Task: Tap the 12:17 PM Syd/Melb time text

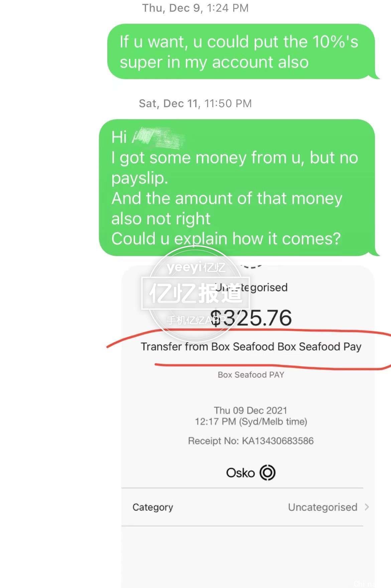Action: [251, 421]
